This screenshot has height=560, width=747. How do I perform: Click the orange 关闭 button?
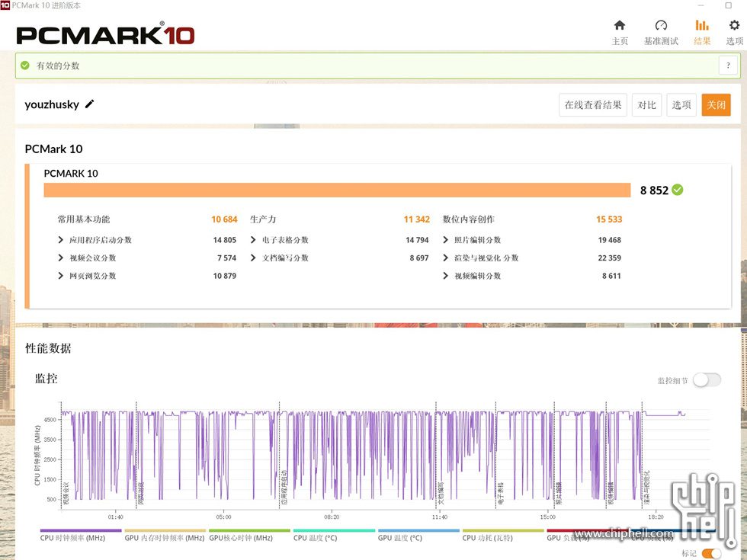point(716,105)
